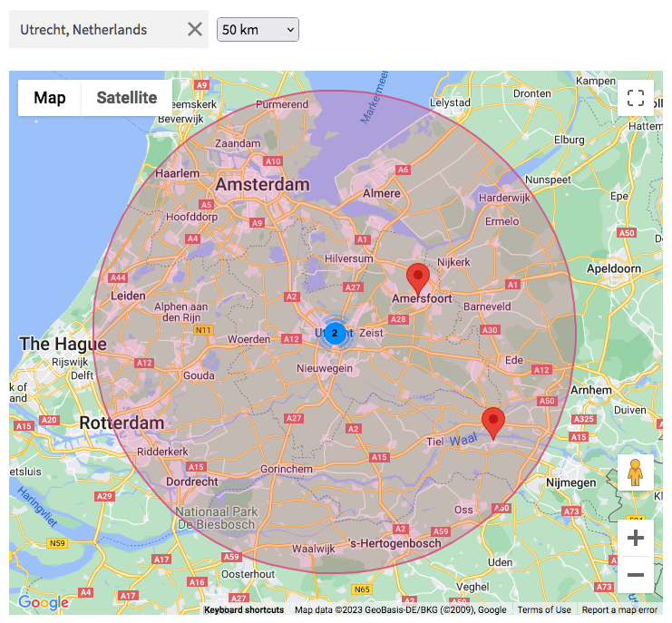672x623 pixels.
Task: Click the A10 road badge near Amsterdam
Action: (x=273, y=161)
